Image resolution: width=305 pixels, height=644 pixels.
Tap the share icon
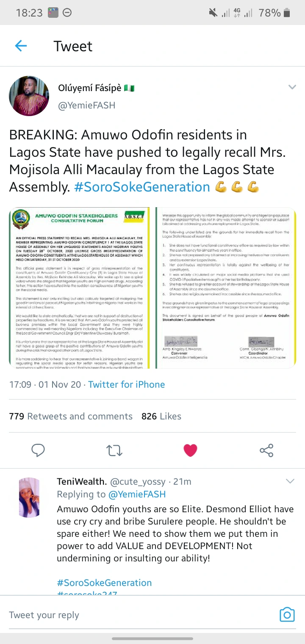pos(266,450)
